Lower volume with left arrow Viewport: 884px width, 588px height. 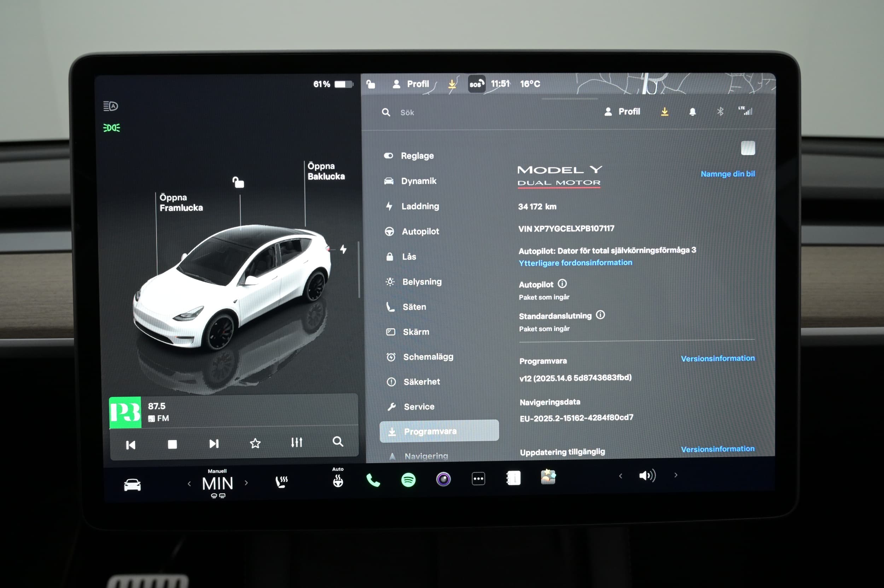point(620,476)
